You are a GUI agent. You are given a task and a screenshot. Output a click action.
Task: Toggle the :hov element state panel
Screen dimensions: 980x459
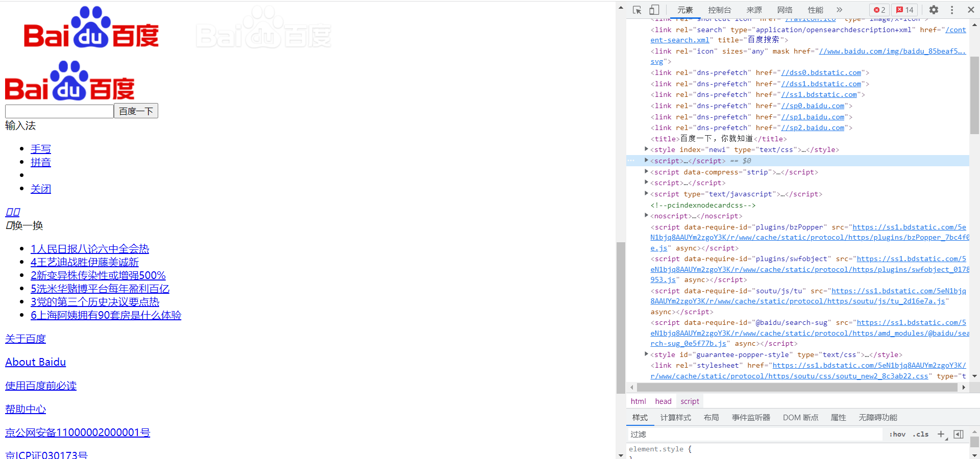[897, 434]
